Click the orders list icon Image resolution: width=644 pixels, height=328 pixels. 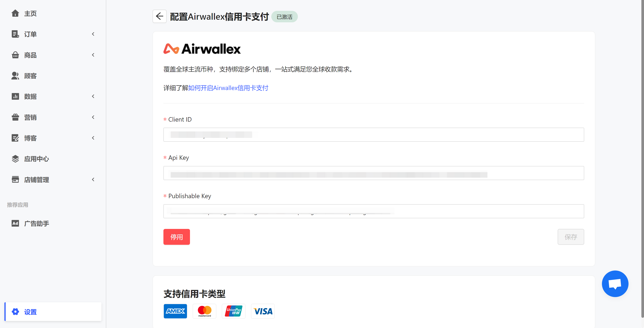pos(15,34)
